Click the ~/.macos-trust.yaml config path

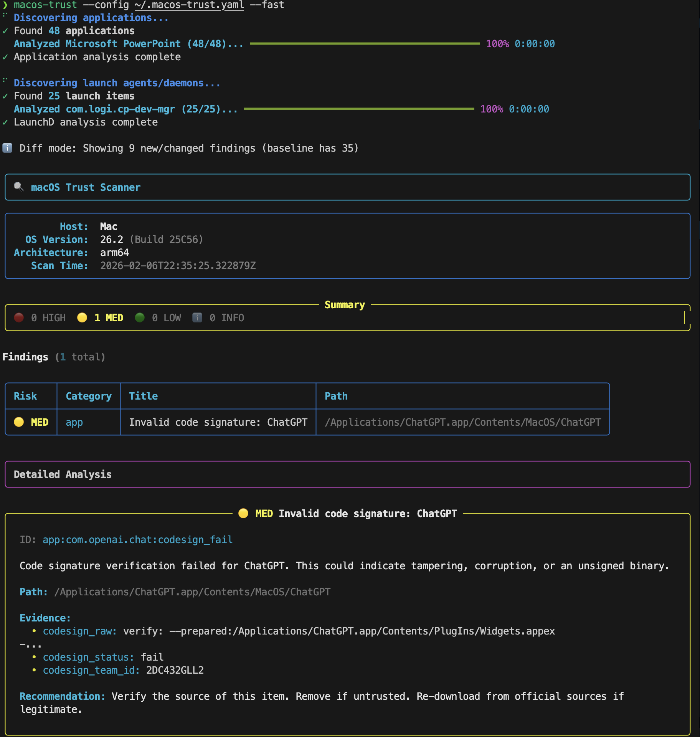[x=189, y=5]
